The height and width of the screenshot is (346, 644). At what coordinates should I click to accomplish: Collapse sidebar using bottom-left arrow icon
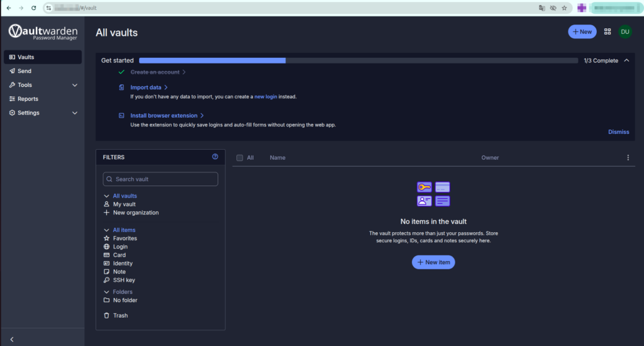coord(12,339)
